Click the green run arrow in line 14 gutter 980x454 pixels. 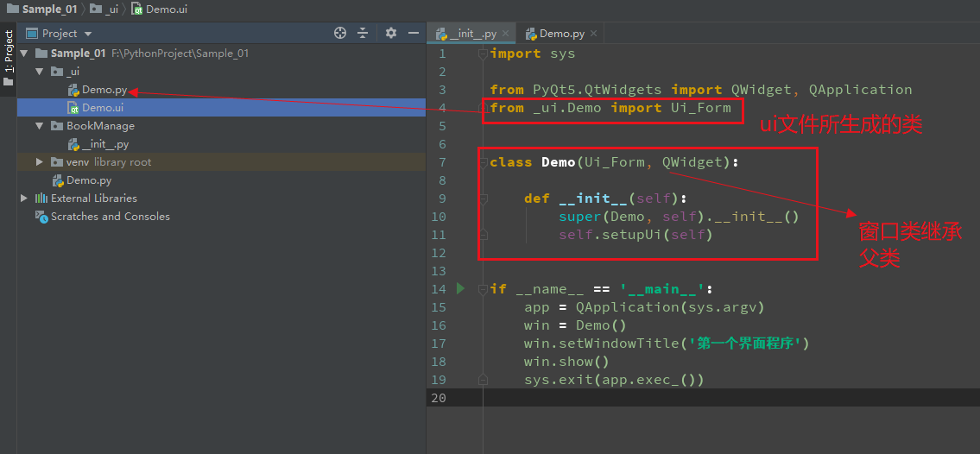coord(460,288)
